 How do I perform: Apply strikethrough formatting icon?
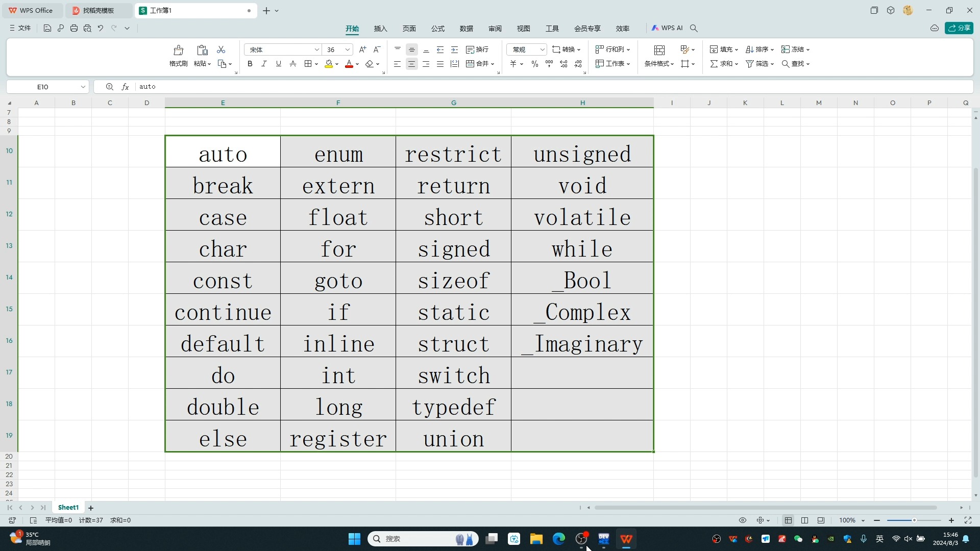293,64
